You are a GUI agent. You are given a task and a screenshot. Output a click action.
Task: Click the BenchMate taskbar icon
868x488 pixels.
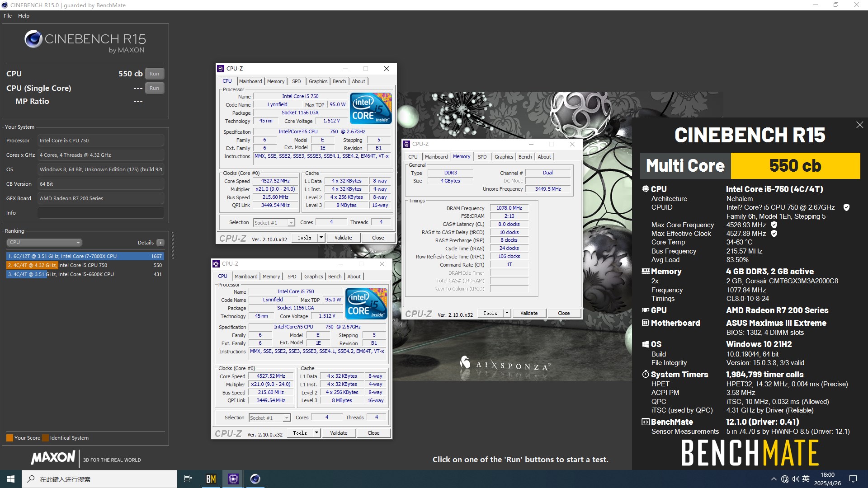[x=211, y=479]
